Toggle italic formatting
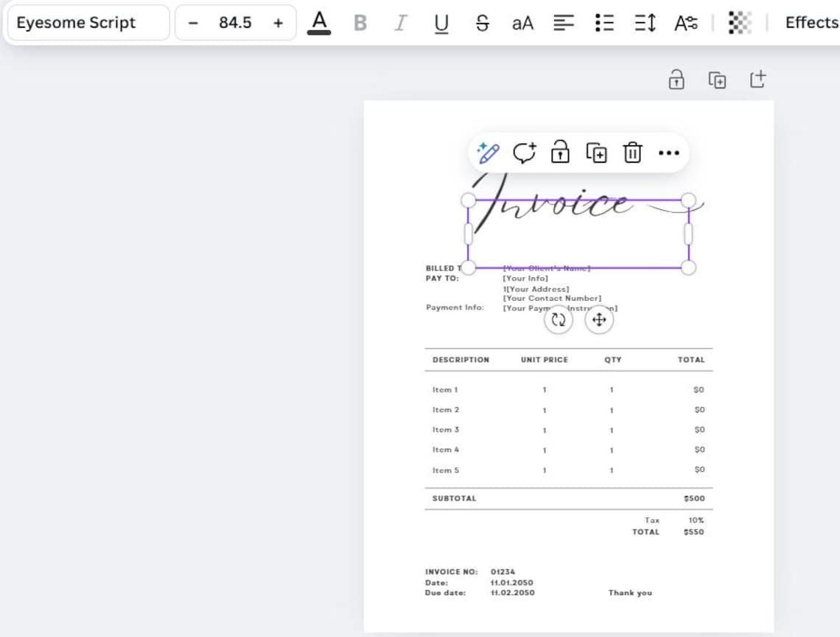 (x=400, y=23)
